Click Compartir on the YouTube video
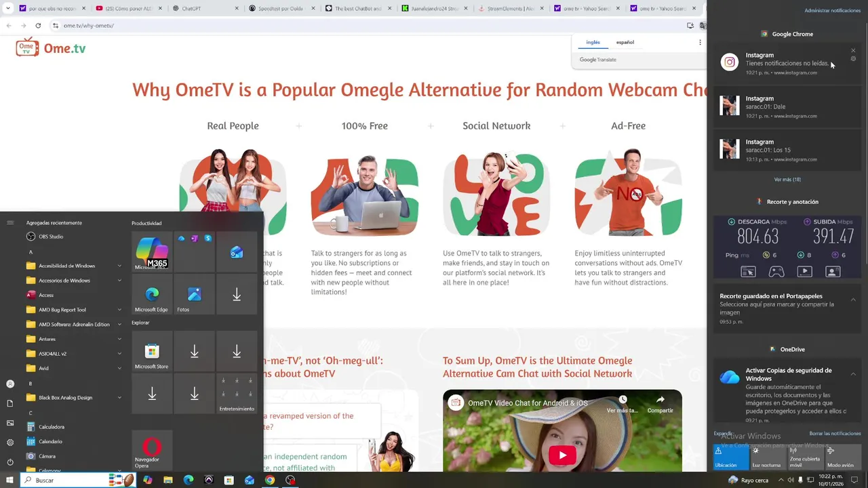The image size is (868, 488). tap(660, 404)
